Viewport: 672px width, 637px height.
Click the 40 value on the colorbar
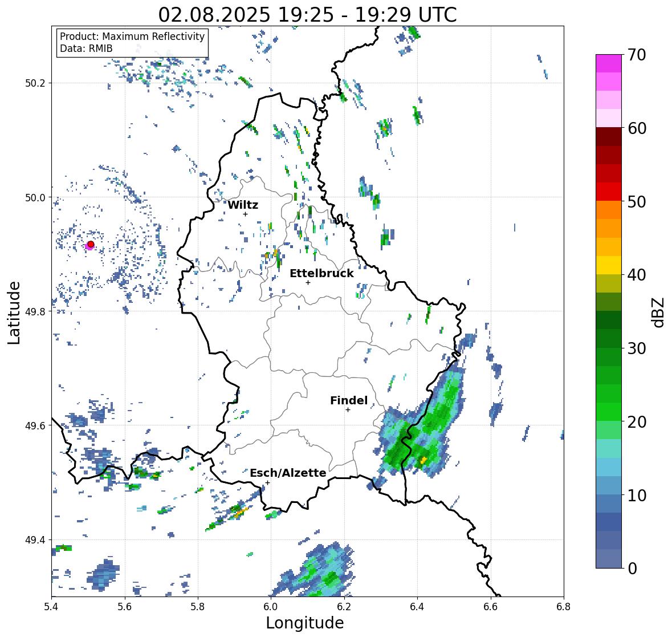click(637, 275)
